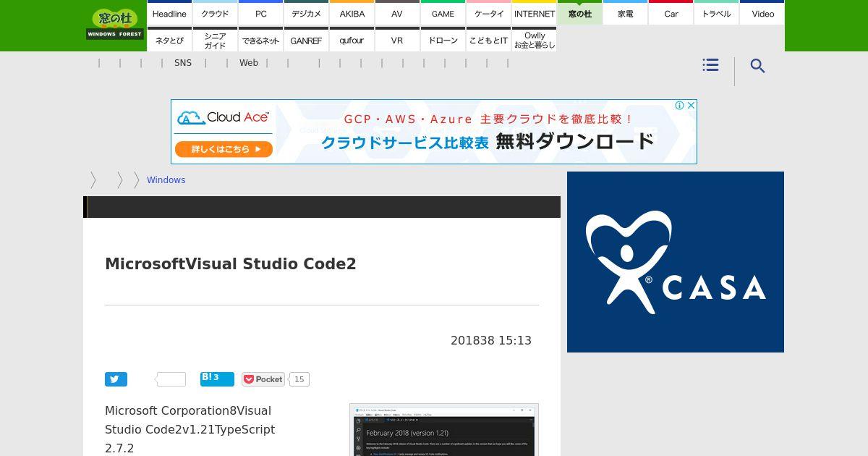Click the publish time 15:13
Screen dimensions: 868x456
pyautogui.click(x=515, y=340)
